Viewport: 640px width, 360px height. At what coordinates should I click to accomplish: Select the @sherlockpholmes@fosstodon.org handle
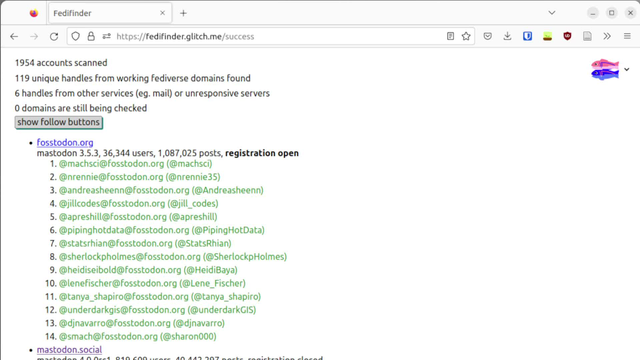[130, 257]
